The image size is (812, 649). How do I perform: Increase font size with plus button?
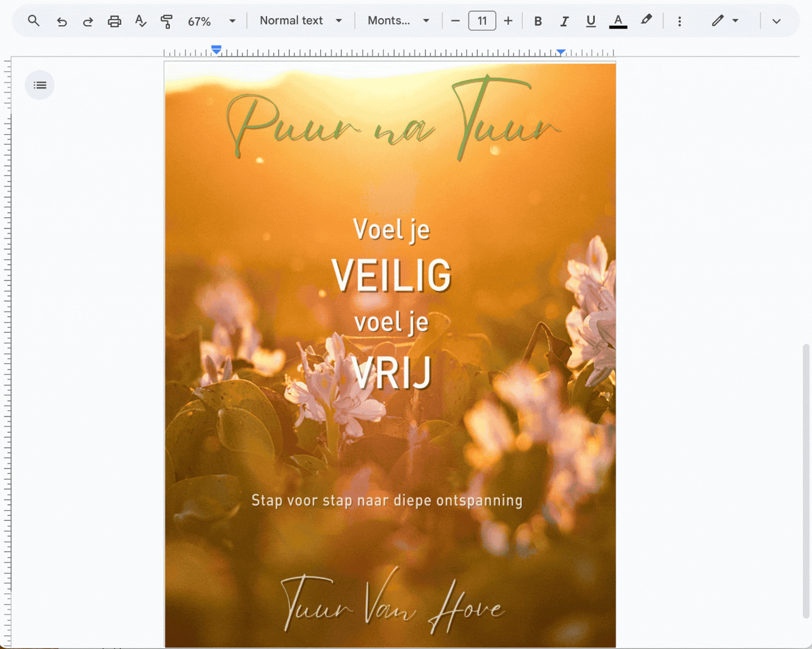tap(508, 21)
